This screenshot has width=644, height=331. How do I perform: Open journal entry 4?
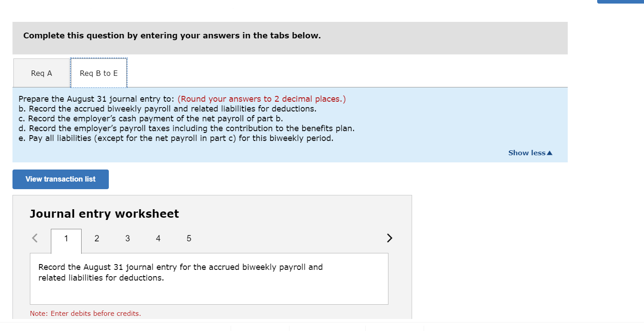click(158, 238)
